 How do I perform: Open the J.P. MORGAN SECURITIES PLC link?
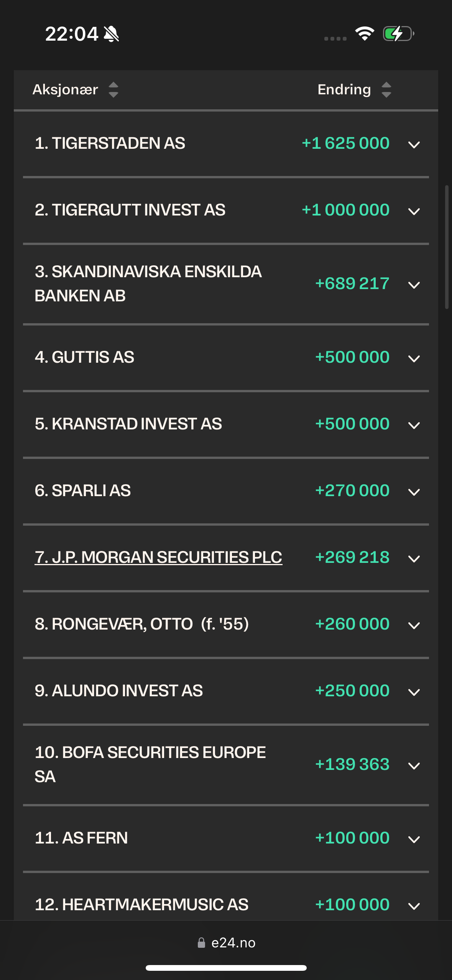coord(158,557)
